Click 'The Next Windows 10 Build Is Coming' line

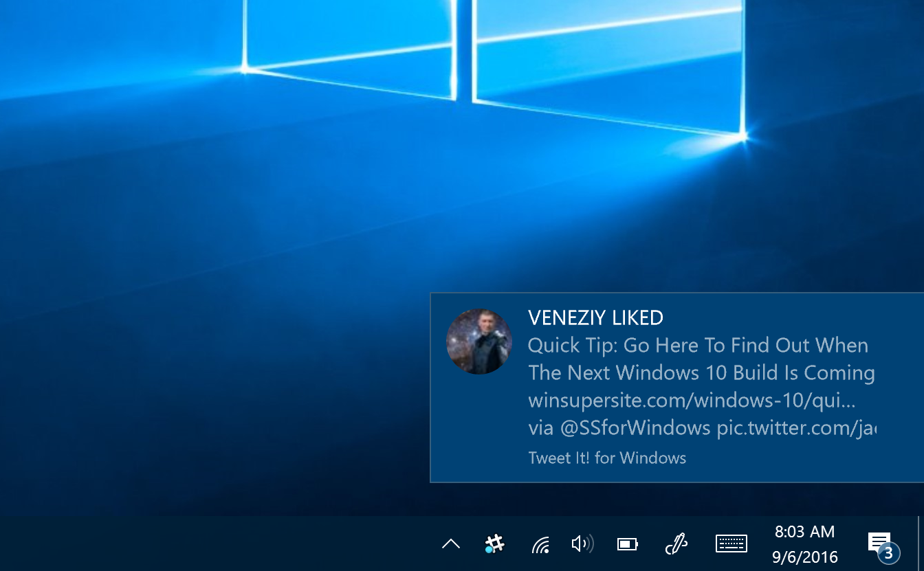[x=701, y=372]
